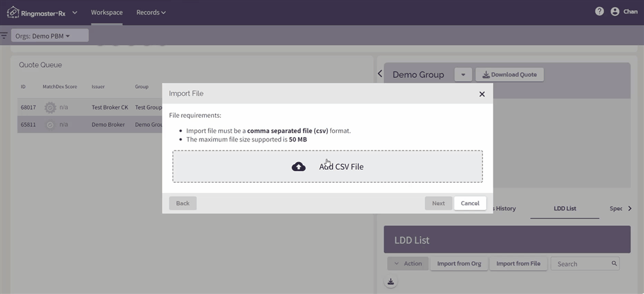Switch to the LDD List tab
The height and width of the screenshot is (294, 644).
565,208
